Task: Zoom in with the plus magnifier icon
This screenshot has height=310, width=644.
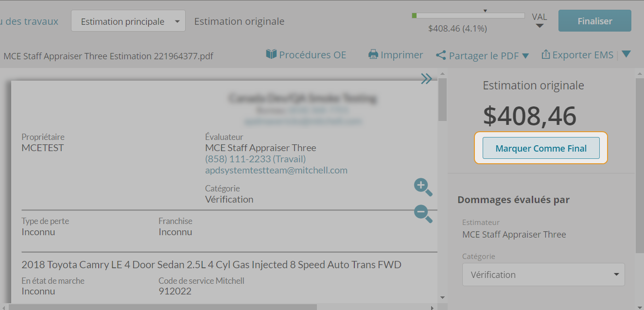Action: click(423, 187)
